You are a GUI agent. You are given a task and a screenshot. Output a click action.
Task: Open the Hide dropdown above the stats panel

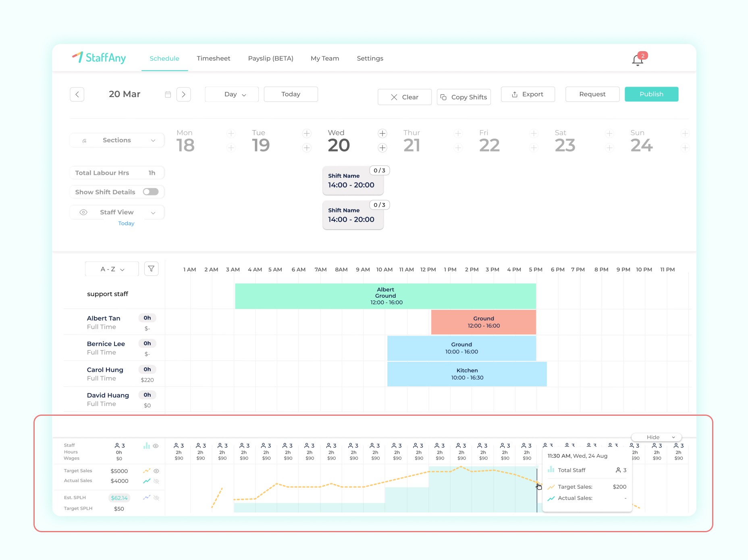[x=656, y=437]
